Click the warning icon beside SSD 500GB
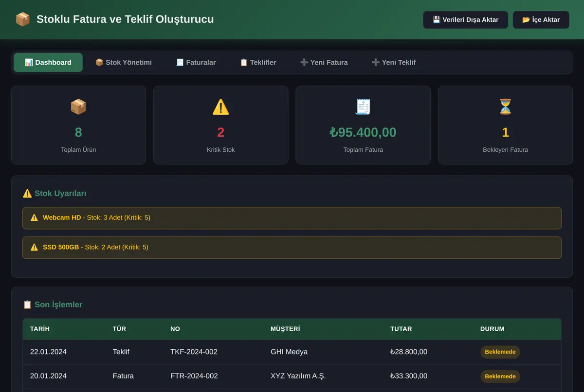Image resolution: width=584 pixels, height=392 pixels. (34, 248)
